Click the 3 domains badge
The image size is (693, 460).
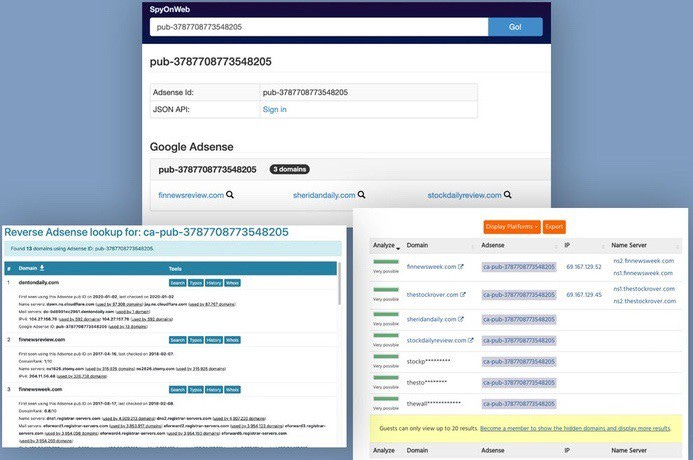point(289,169)
